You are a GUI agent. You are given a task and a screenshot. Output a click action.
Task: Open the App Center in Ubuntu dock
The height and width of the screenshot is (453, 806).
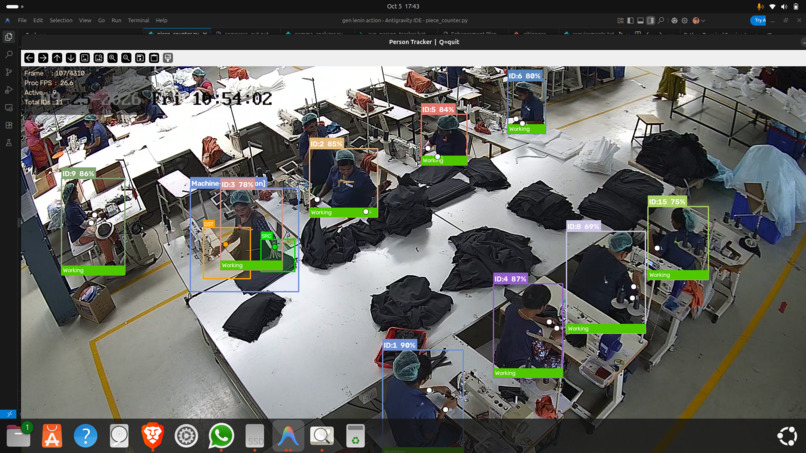pyautogui.click(x=52, y=436)
